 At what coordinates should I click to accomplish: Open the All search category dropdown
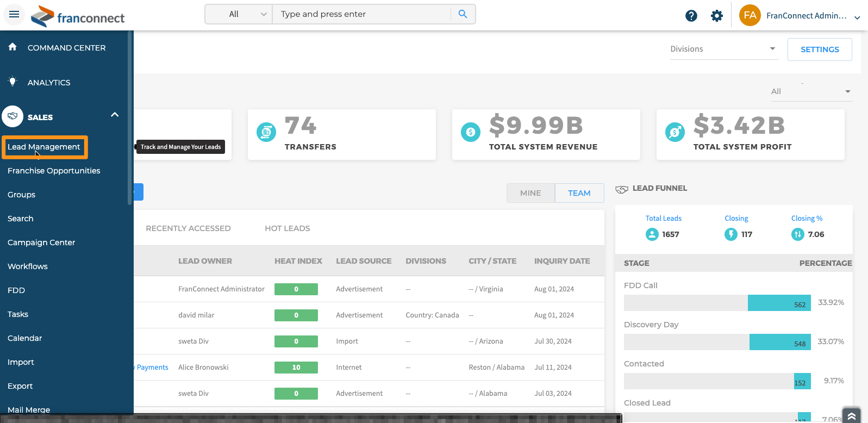239,14
